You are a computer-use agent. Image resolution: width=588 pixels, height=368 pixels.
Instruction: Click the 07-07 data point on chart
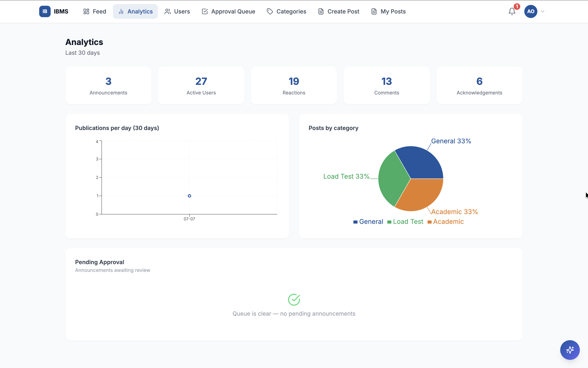[189, 196]
